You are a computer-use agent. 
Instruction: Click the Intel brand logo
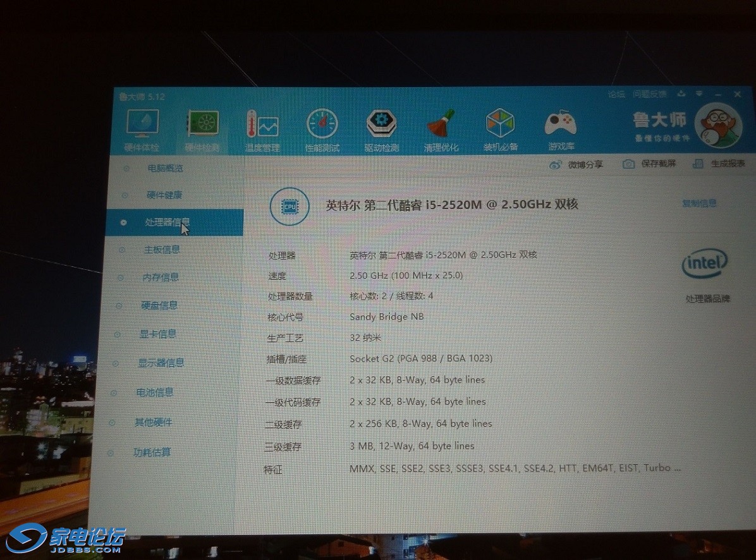point(704,263)
